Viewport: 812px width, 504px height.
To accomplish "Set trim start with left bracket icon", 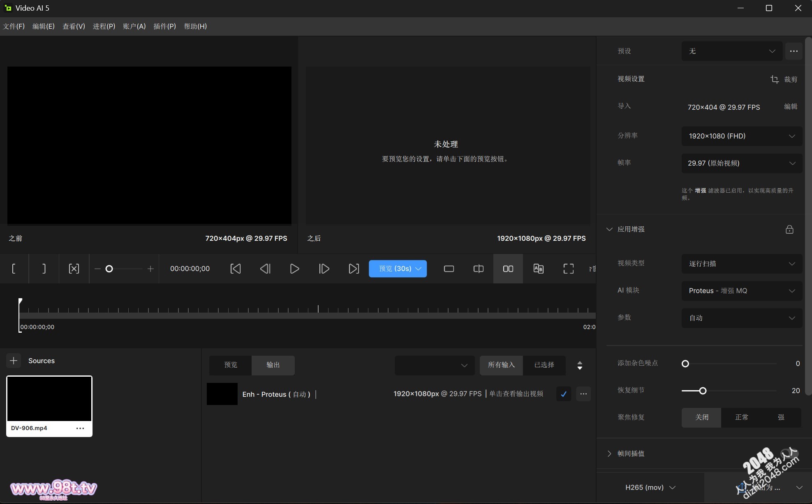I will [14, 269].
